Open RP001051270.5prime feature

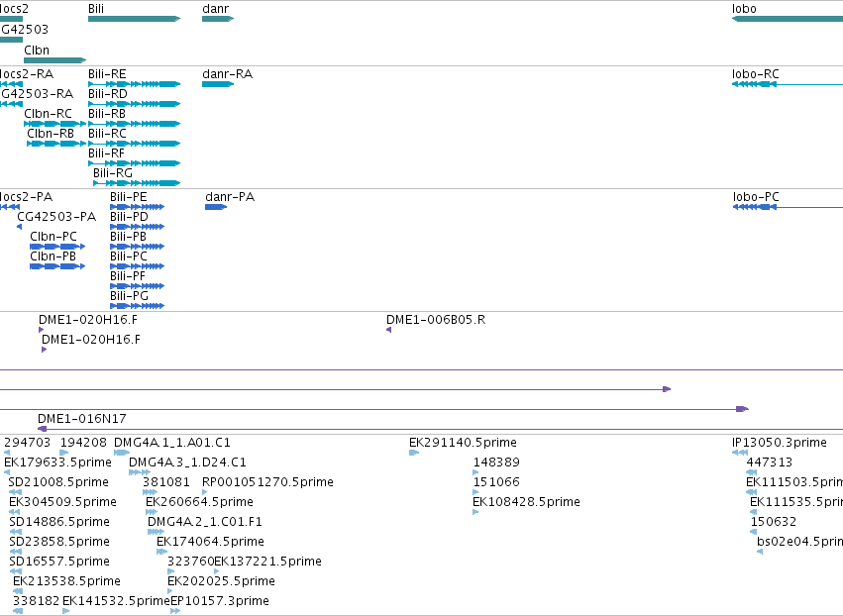pos(205,492)
